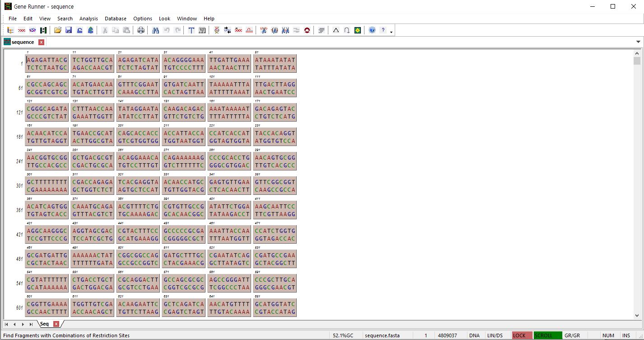644x340 pixels.
Task: Click the plain question mark help icon
Action: click(x=383, y=30)
